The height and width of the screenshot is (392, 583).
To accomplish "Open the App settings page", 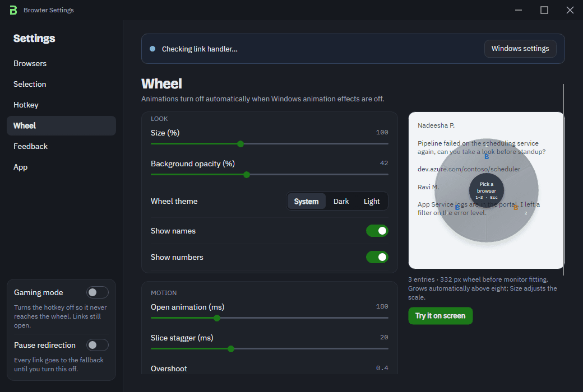I will (x=61, y=167).
